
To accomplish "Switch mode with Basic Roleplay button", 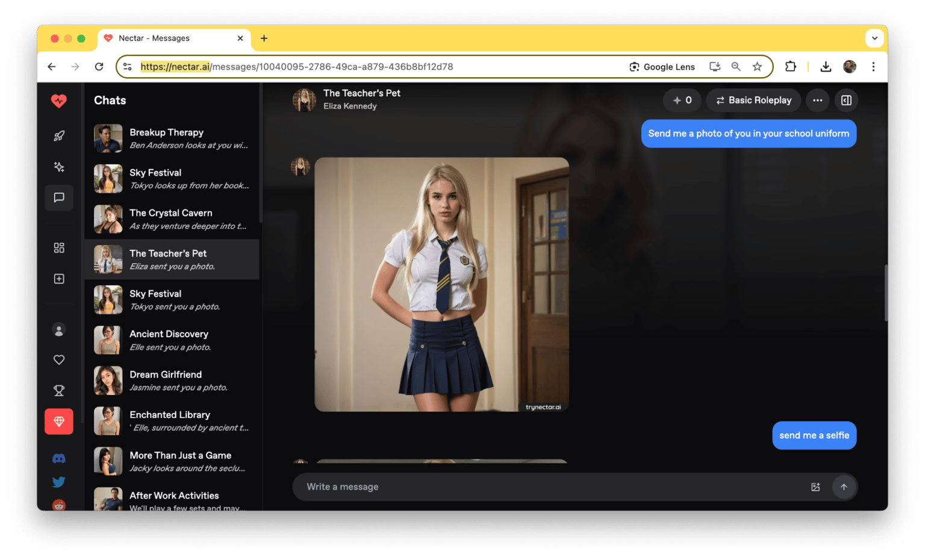I will coord(754,101).
